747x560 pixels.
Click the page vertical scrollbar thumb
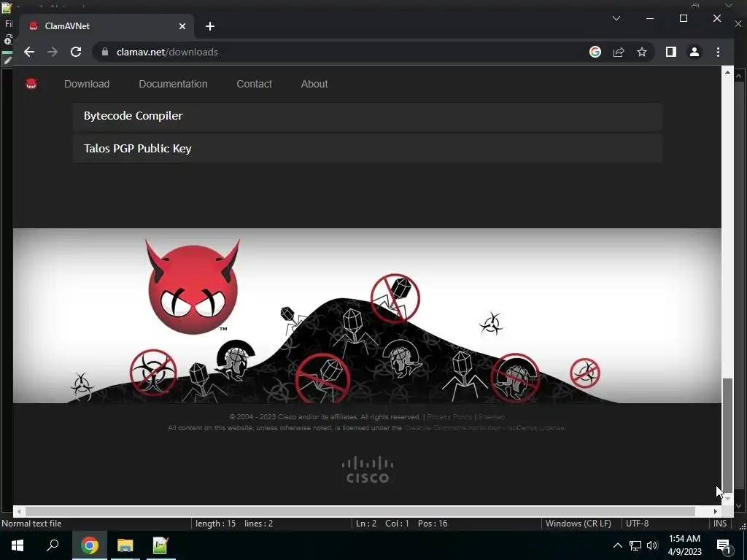(x=727, y=435)
